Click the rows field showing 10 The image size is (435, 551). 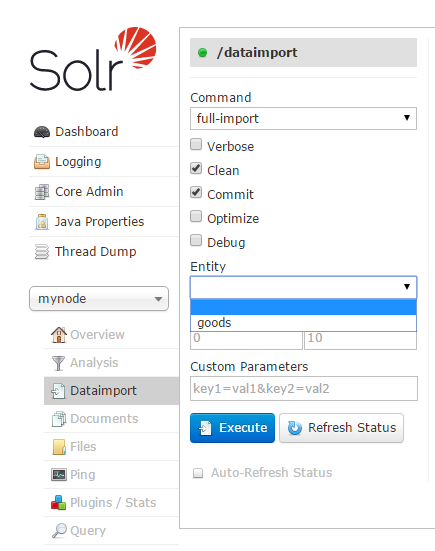[x=360, y=340]
